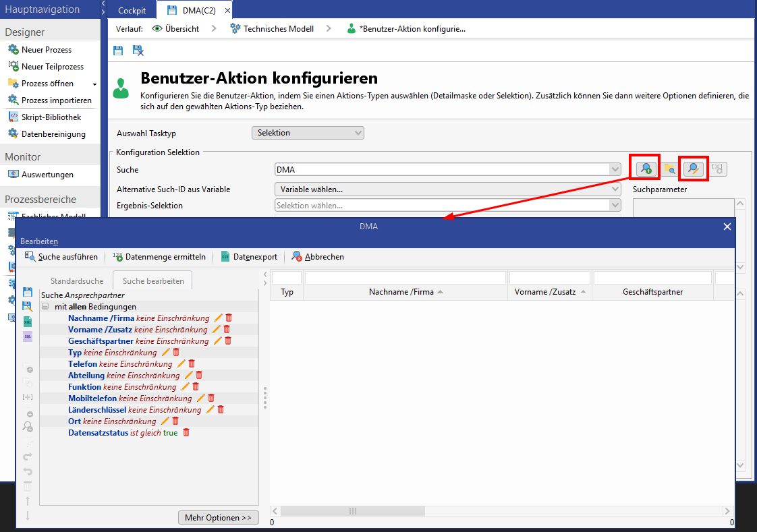Switch to the Cockpit tab
The image size is (757, 532).
point(132,10)
